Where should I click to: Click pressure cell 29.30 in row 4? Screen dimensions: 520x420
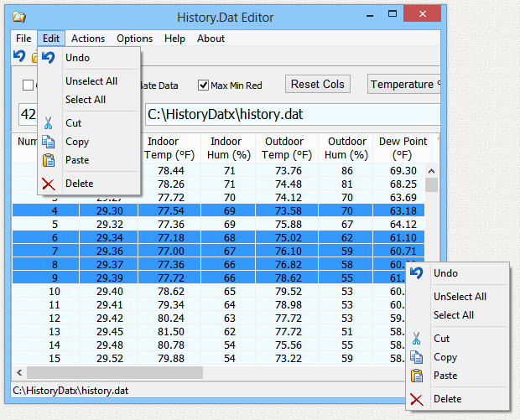108,210
